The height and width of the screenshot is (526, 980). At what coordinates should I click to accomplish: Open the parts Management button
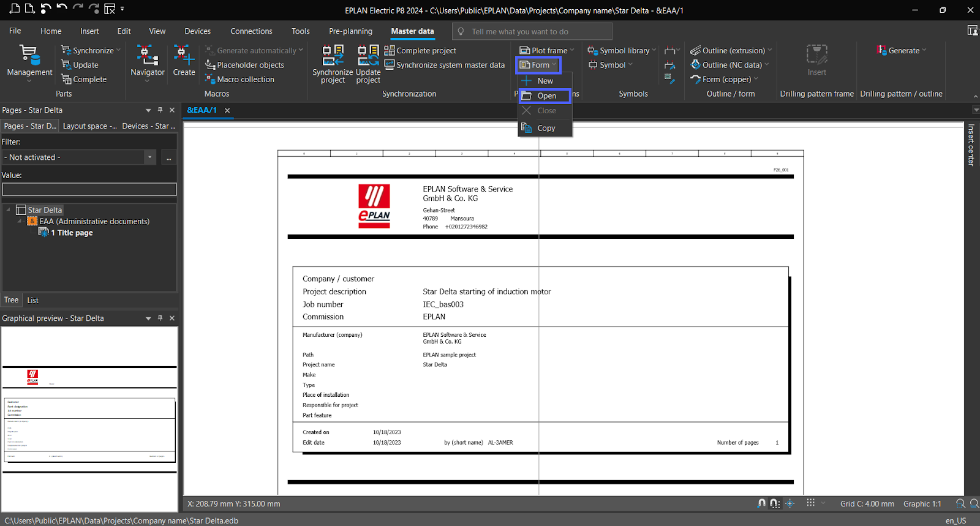click(x=29, y=63)
